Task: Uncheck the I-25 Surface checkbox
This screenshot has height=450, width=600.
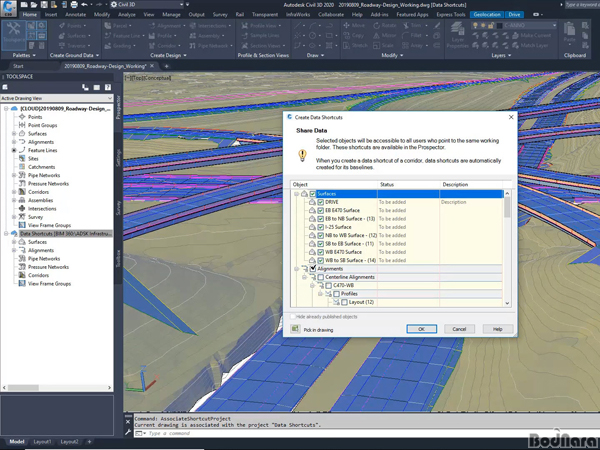Action: pos(321,227)
